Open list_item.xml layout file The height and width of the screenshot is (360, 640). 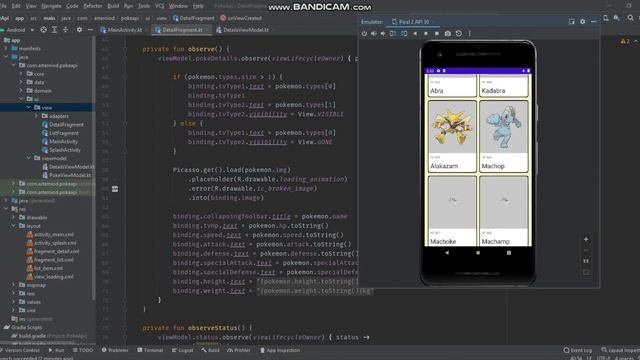click(x=45, y=268)
